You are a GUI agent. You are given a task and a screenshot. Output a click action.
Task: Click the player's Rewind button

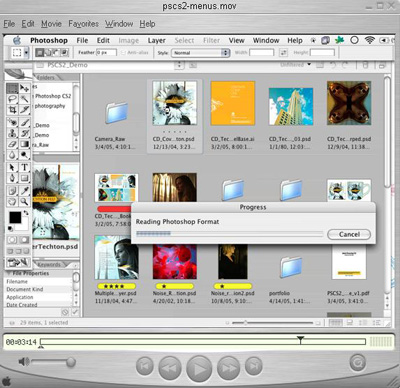[170, 368]
